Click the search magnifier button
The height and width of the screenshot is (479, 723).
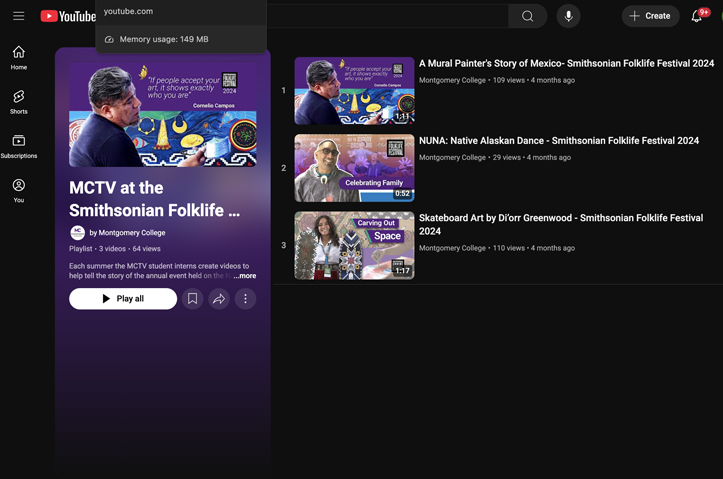[x=527, y=16]
